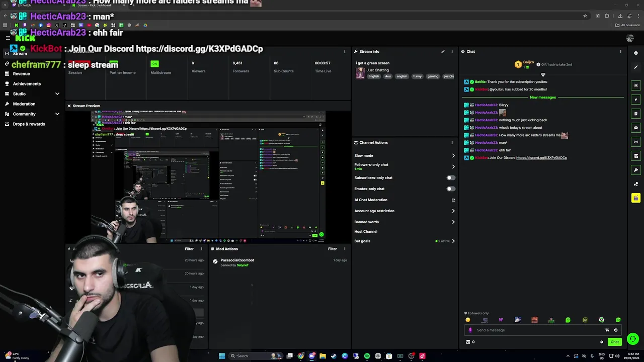Viewport: 644px width, 362px height.
Task: Click the English stream tag
Action: pyautogui.click(x=373, y=76)
